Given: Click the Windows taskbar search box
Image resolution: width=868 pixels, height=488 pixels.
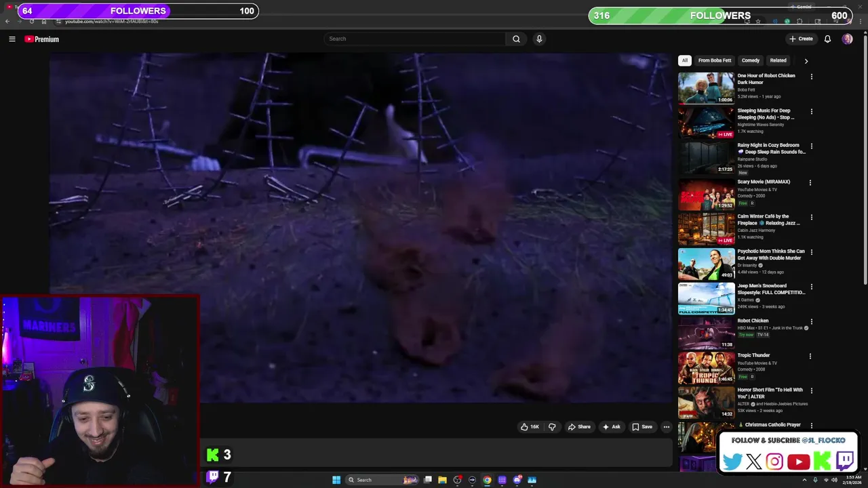Looking at the screenshot, I should pyautogui.click(x=382, y=480).
